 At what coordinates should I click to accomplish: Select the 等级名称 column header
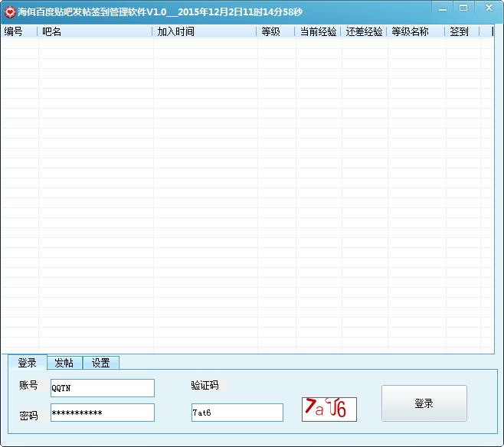click(x=415, y=31)
